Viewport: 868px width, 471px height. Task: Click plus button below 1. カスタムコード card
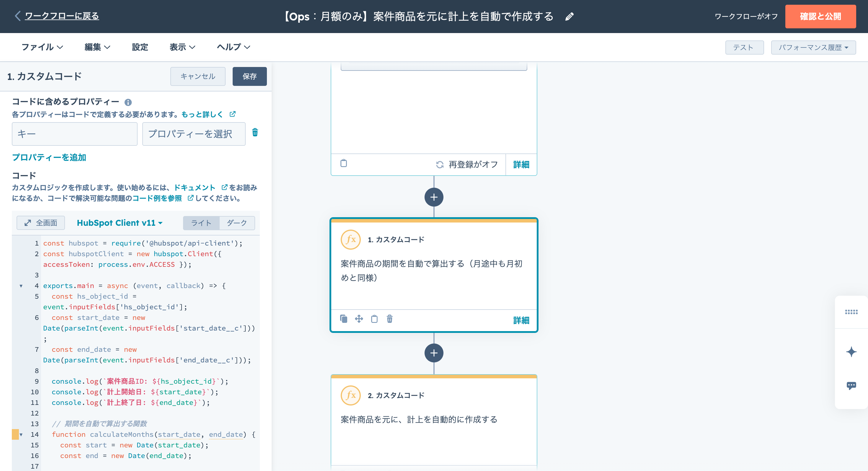click(434, 353)
